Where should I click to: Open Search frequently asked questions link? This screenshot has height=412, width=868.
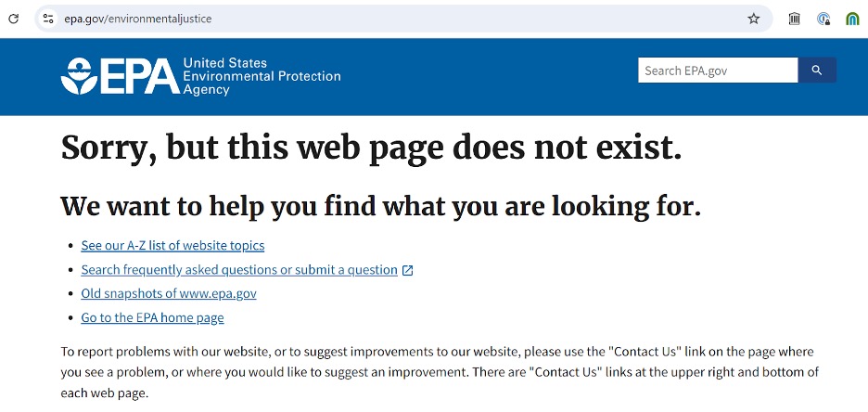239,270
